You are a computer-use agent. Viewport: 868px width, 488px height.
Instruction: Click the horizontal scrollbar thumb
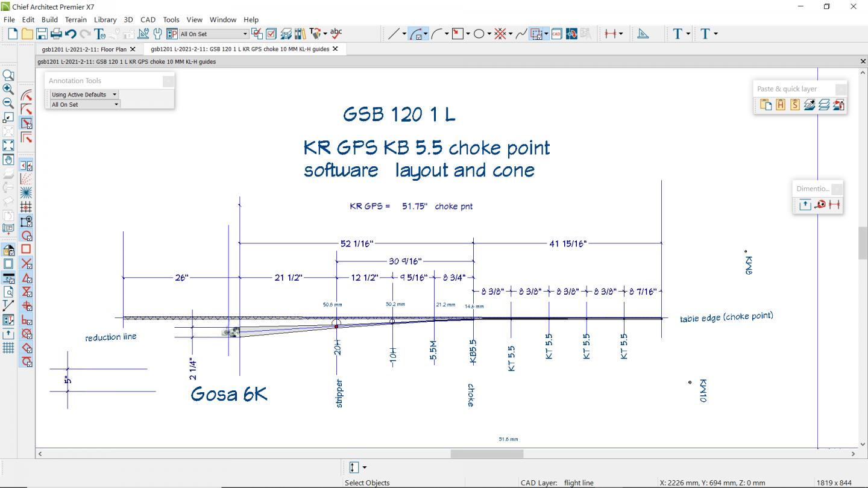click(x=487, y=454)
